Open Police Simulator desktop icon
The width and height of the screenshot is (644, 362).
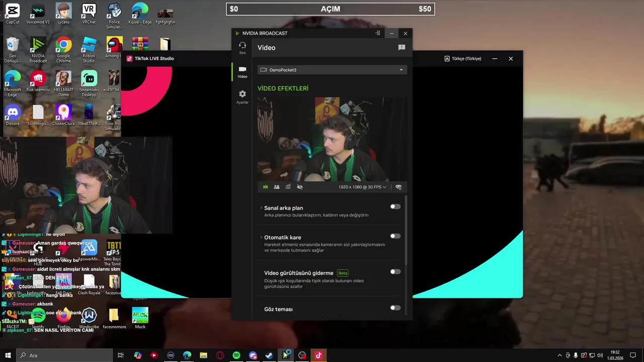[x=114, y=16]
